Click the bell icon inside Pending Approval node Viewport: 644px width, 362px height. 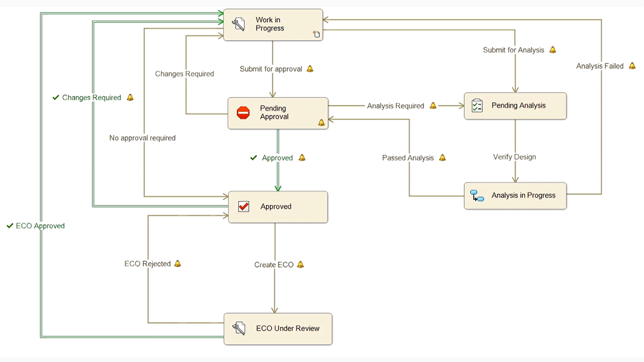[321, 123]
